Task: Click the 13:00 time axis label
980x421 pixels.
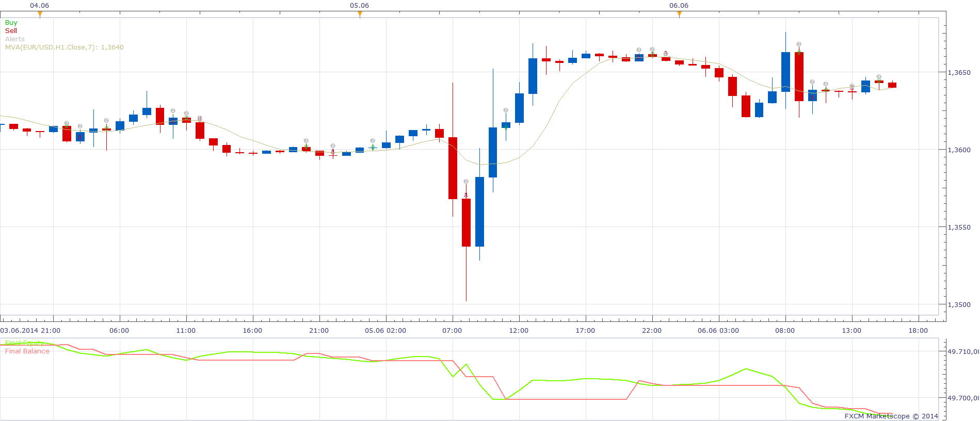Action: (852, 331)
